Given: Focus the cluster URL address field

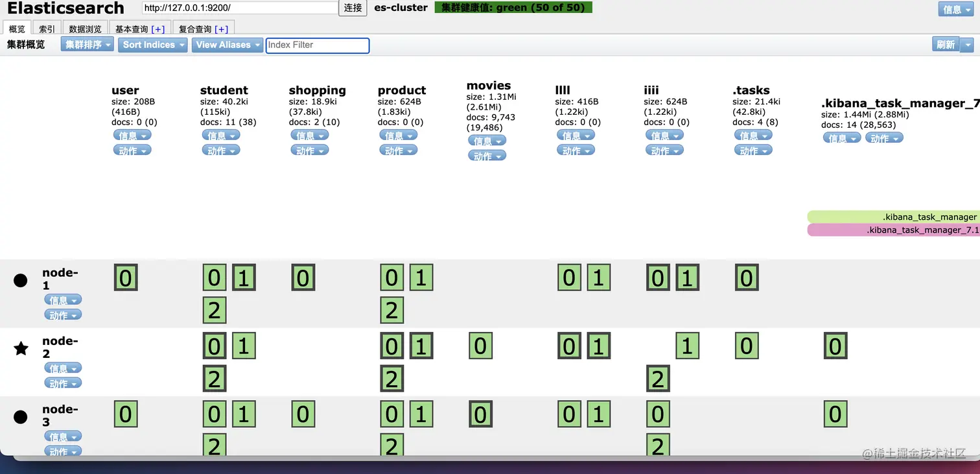Looking at the screenshot, I should [240, 8].
